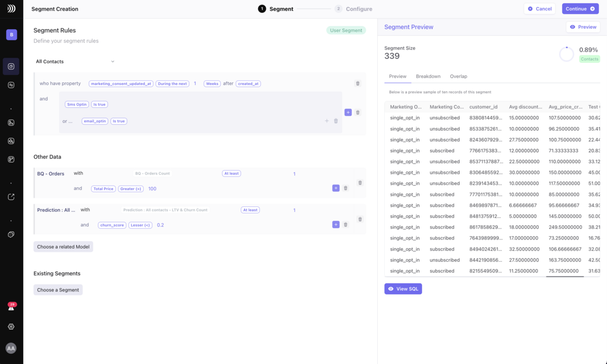Click the Avg discount column header
Image resolution: width=607 pixels, height=364 pixels.
coord(525,107)
